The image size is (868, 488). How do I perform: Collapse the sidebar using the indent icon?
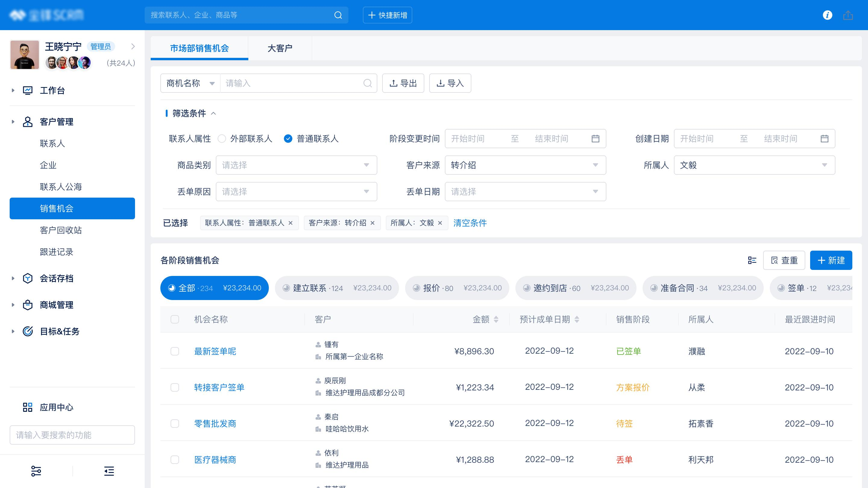(x=109, y=471)
